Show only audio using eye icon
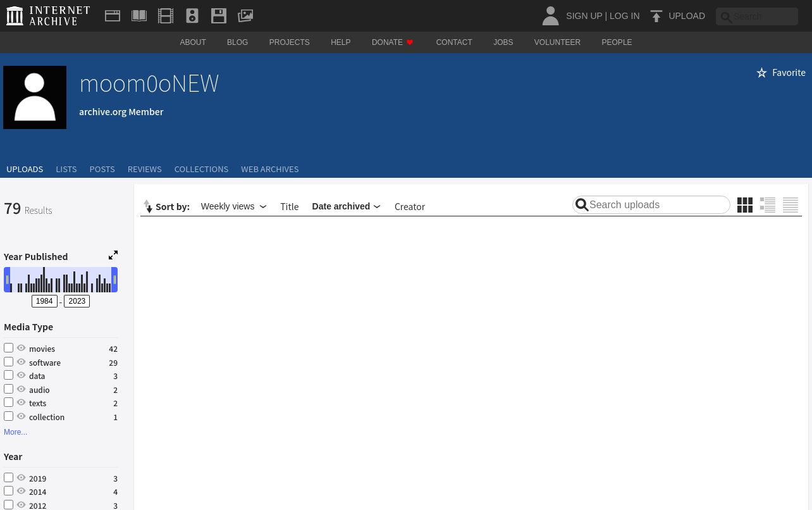This screenshot has width=812, height=510. (22, 389)
